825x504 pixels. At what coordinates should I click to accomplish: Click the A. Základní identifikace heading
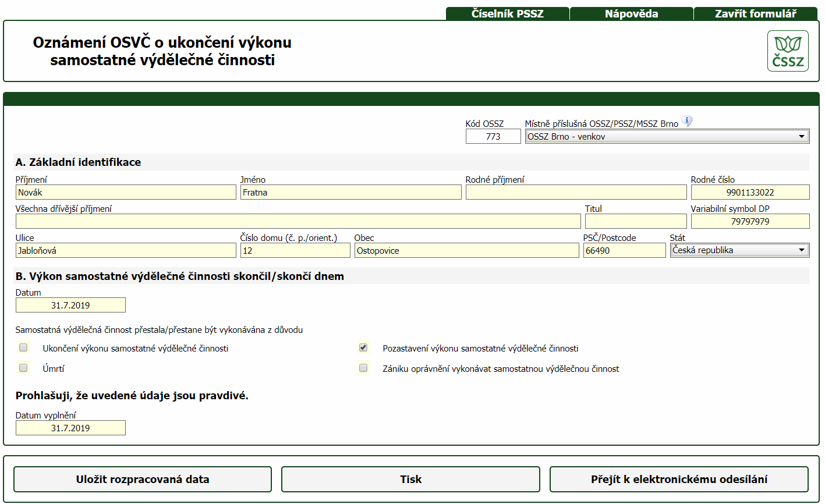coord(78,162)
